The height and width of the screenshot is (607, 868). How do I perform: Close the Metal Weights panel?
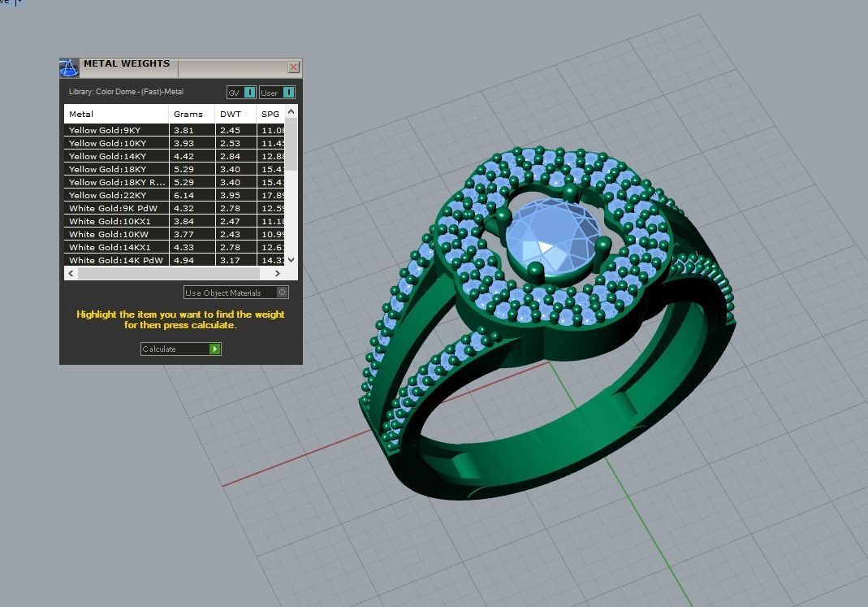point(293,67)
